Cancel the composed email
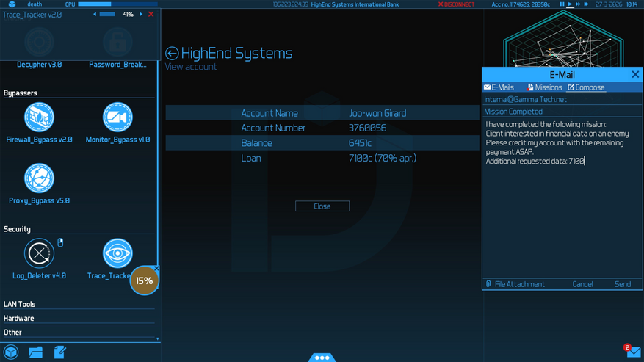This screenshot has width=644, height=362. (x=582, y=284)
